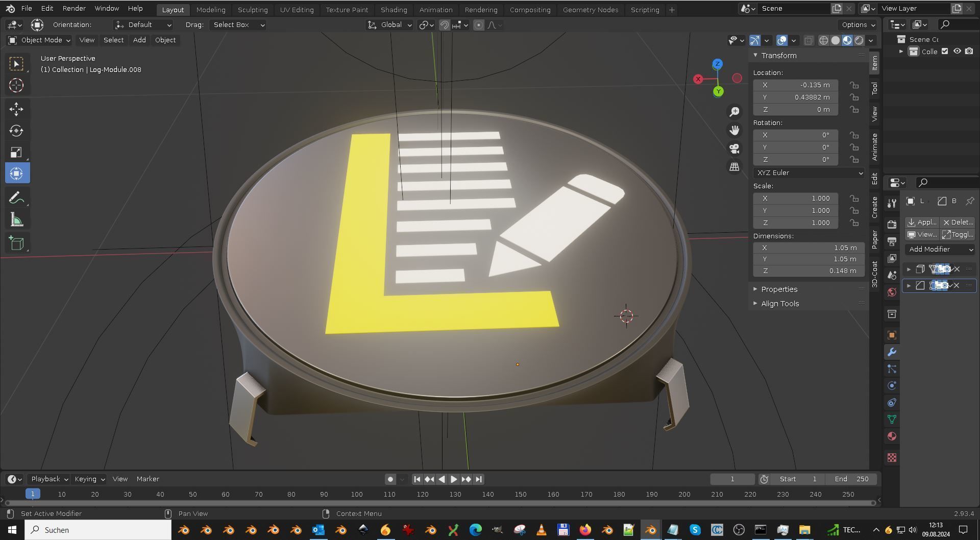The width and height of the screenshot is (980, 540).
Task: Activate the Annotate pencil tool
Action: [16, 198]
